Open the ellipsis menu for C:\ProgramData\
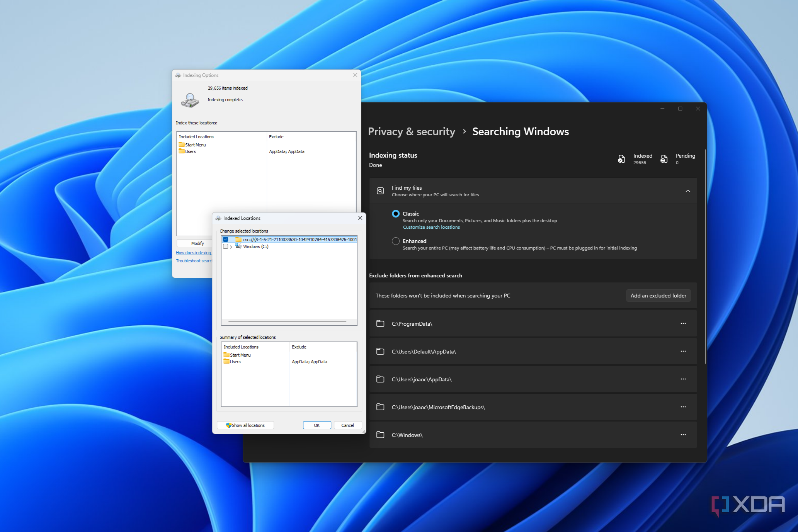Image resolution: width=798 pixels, height=532 pixels. 683,323
